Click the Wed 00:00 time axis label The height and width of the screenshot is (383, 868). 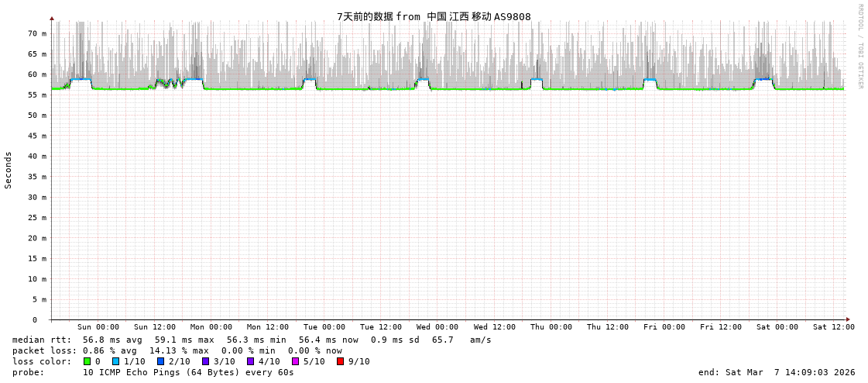point(437,327)
